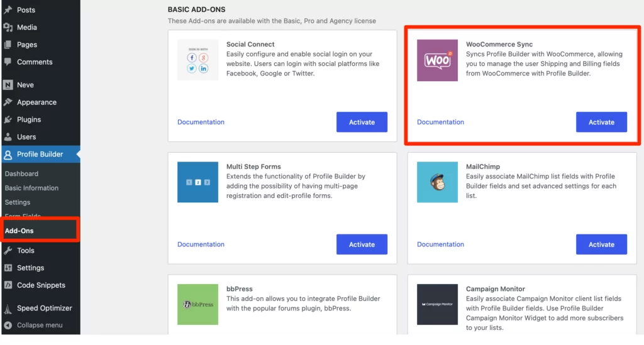
Task: Click the Neve theme icon
Action: (x=8, y=85)
